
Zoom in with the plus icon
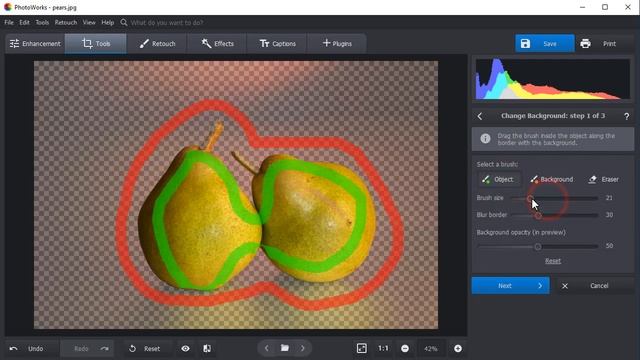[x=458, y=348]
